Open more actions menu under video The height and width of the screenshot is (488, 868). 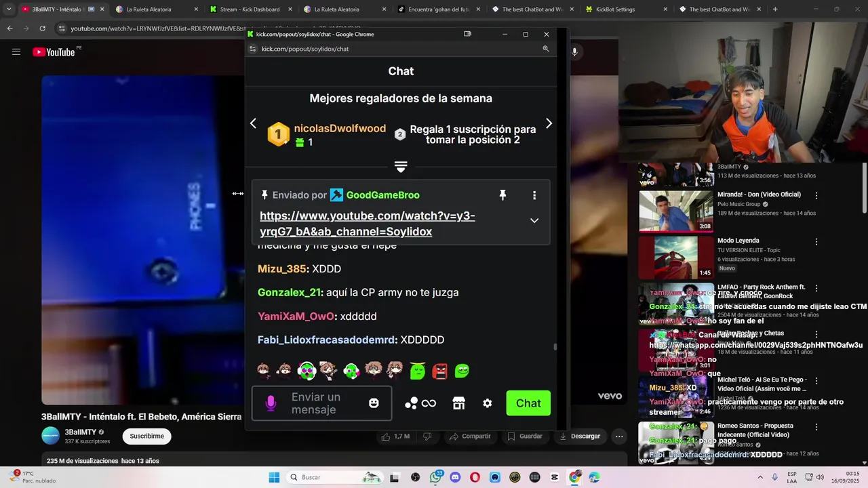coord(618,436)
